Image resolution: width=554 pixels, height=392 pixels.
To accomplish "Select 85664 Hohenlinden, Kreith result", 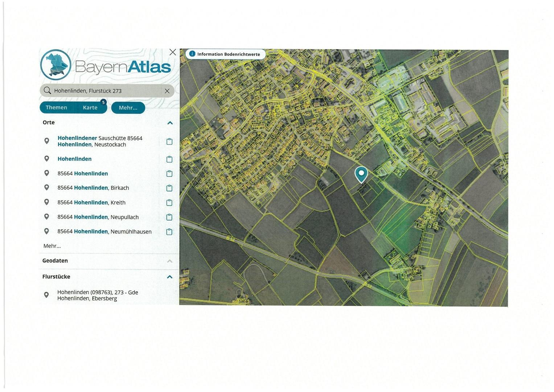I will click(91, 203).
